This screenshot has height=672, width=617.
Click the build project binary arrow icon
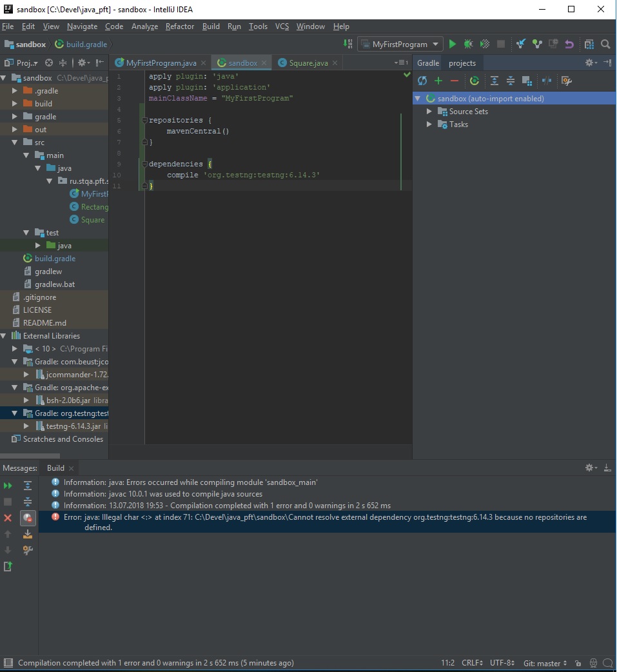click(348, 44)
